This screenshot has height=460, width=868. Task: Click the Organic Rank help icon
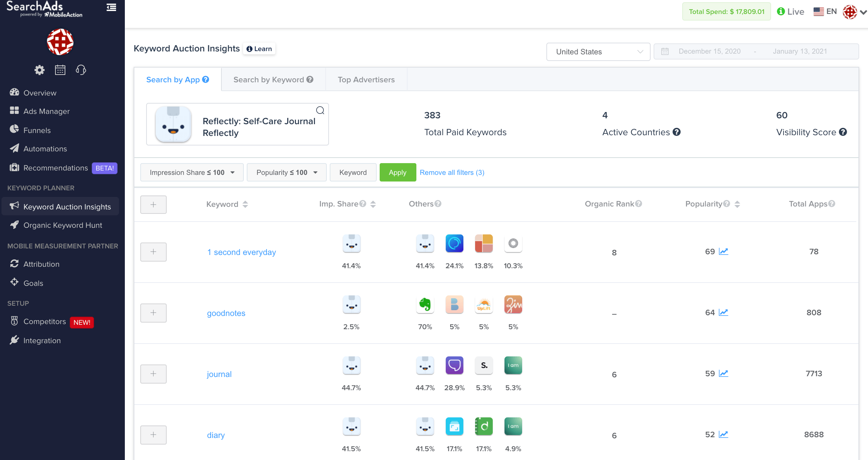click(639, 204)
